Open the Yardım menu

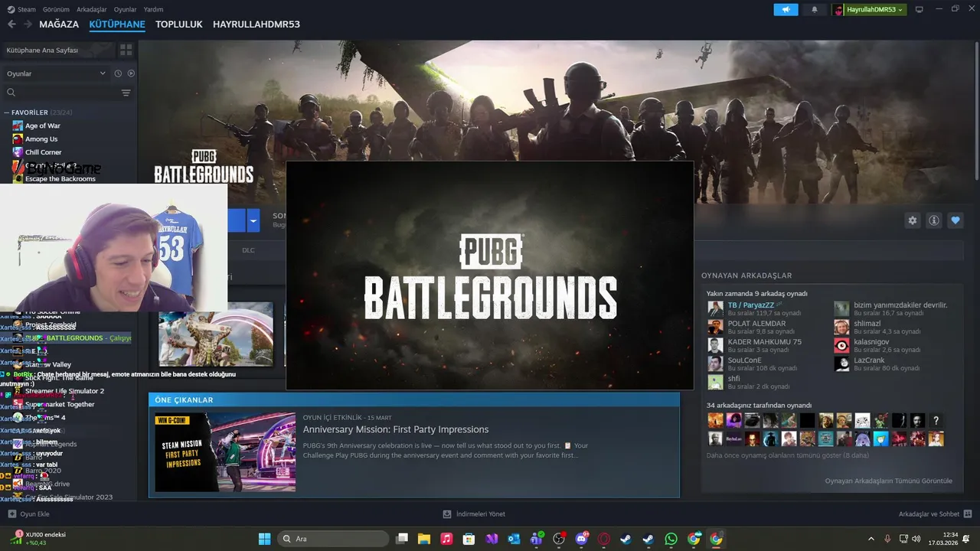154,9
